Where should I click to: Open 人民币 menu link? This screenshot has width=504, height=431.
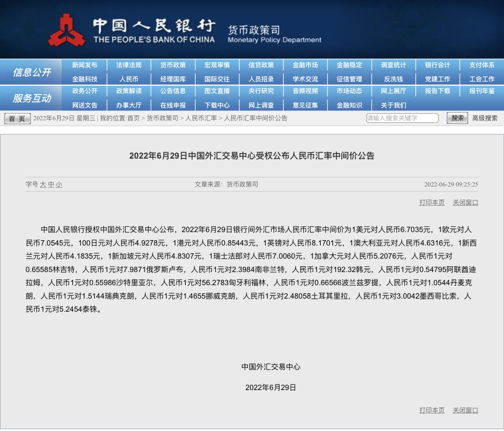[129, 79]
